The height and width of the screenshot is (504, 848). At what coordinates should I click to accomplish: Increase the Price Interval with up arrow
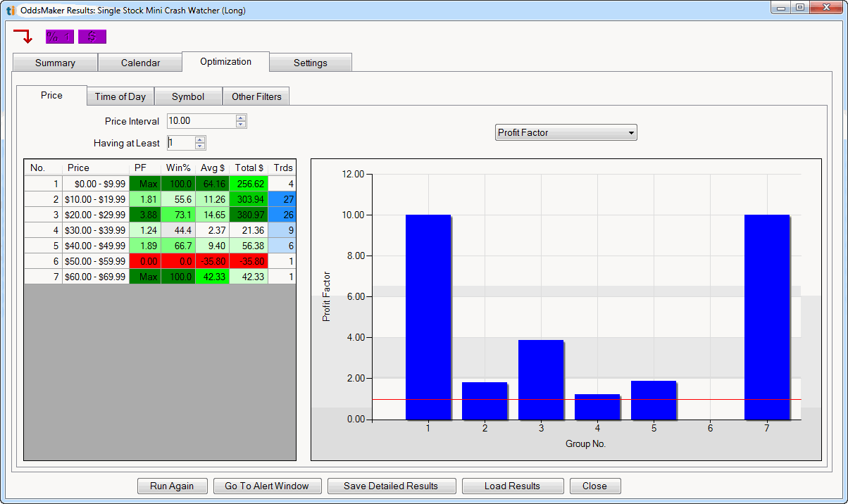coord(241,118)
